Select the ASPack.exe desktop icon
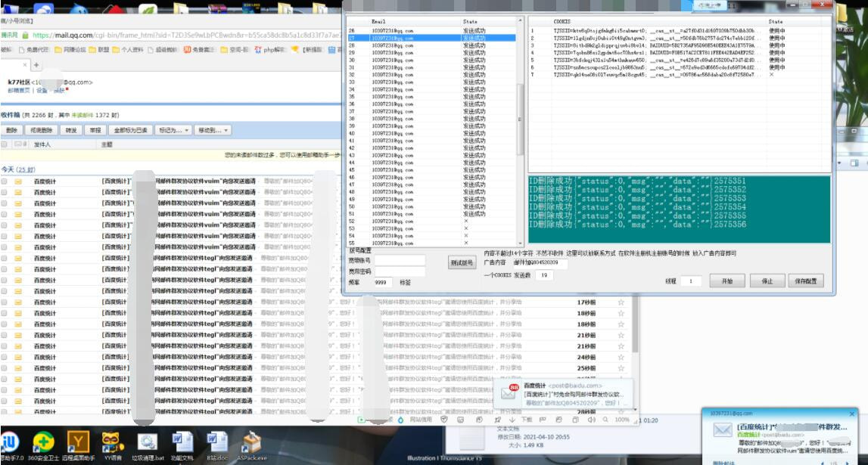The image size is (868, 465). coord(252,445)
